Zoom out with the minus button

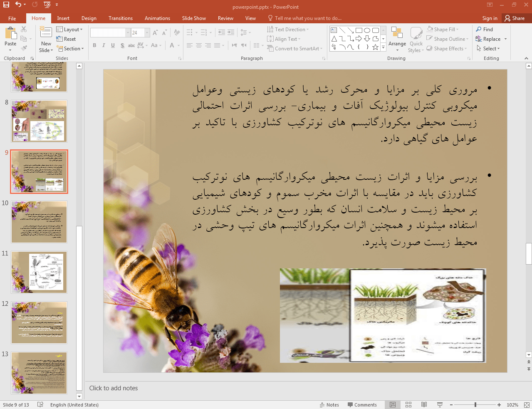(x=451, y=405)
